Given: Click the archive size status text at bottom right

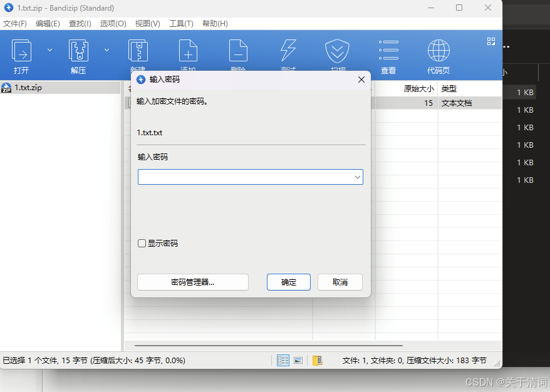Looking at the screenshot, I should 414,361.
